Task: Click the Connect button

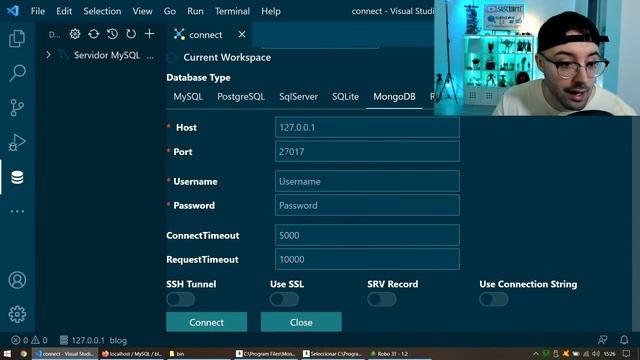Action: [206, 322]
